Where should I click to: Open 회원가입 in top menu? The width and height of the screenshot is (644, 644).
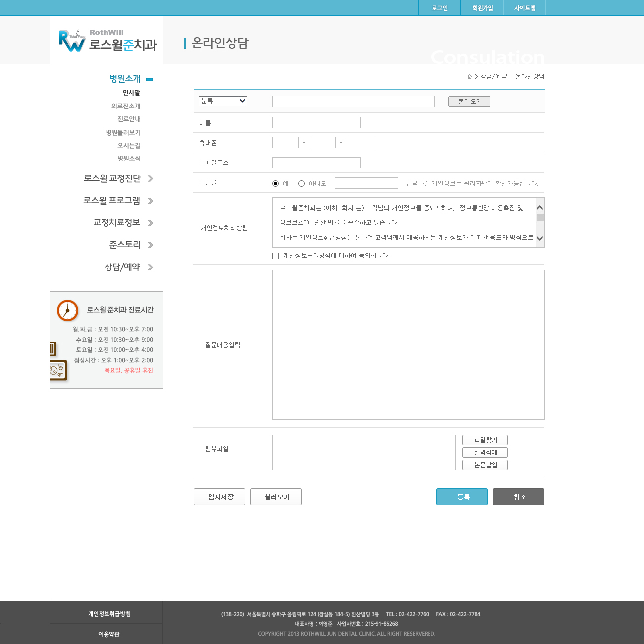click(x=482, y=8)
